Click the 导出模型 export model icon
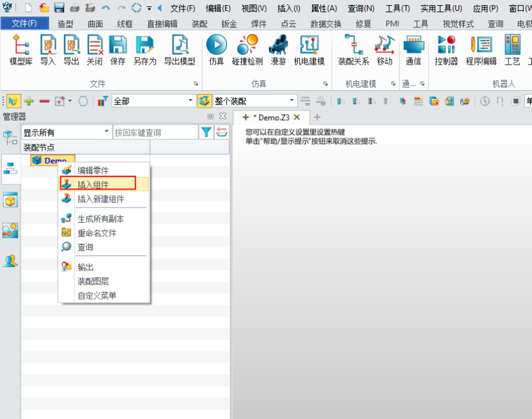Image resolution: width=532 pixels, height=419 pixels. point(180,45)
